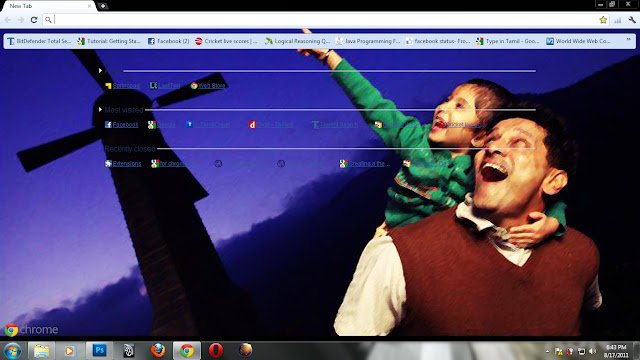
Task: Click the Recently closed heading text
Action: pos(130,149)
